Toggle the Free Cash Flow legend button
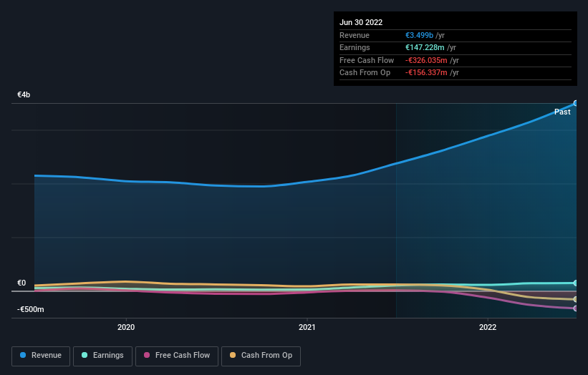This screenshot has width=588, height=375. pos(177,356)
